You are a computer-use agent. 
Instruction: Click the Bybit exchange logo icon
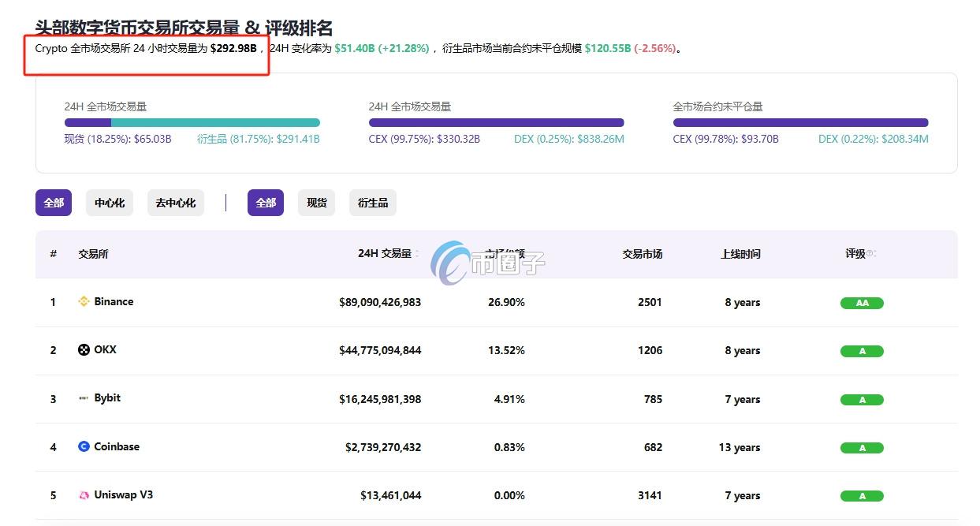click(84, 397)
